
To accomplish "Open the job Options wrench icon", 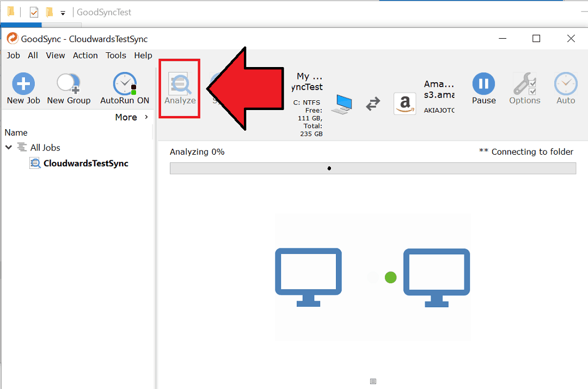I will pyautogui.click(x=525, y=84).
